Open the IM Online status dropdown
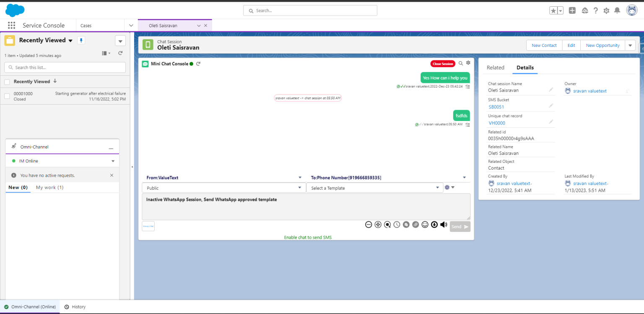Screen dimensions: 644x314 113,161
